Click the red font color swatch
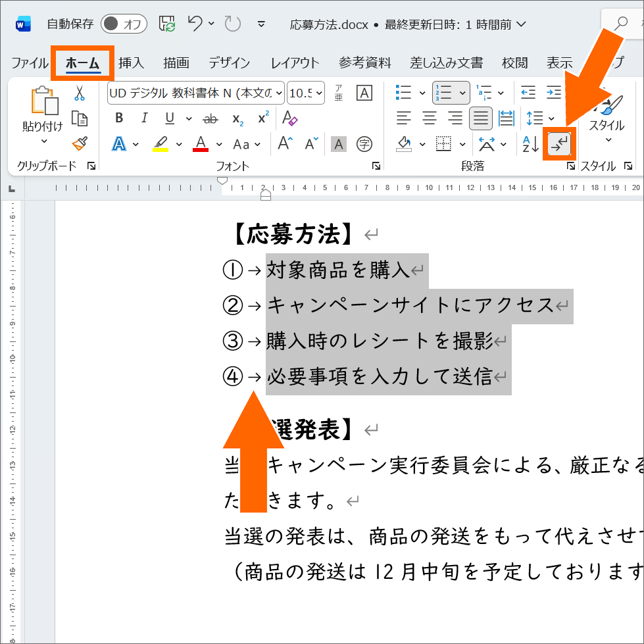Image resolution: width=644 pixels, height=644 pixels. [201, 144]
